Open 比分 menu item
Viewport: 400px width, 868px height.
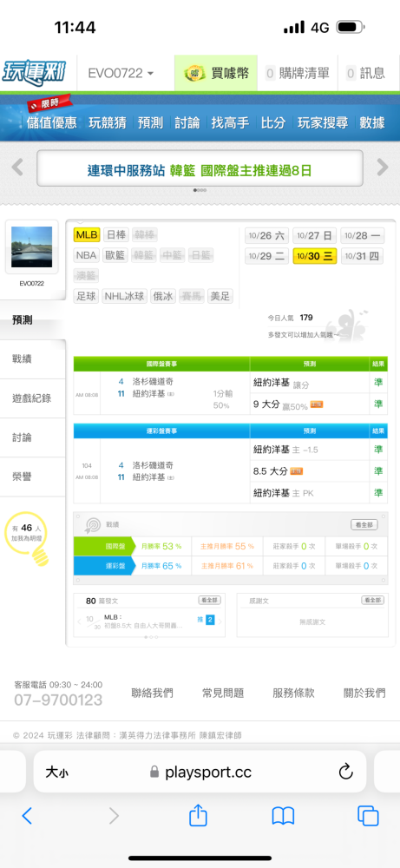273,122
